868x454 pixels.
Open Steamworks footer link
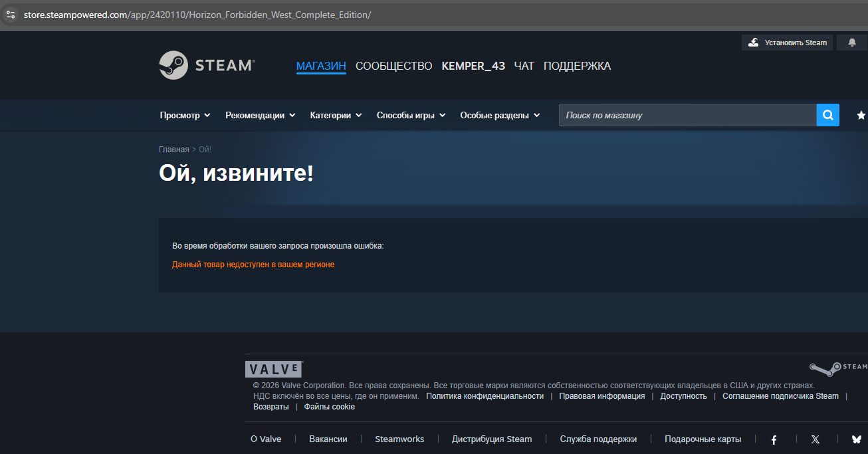399,439
